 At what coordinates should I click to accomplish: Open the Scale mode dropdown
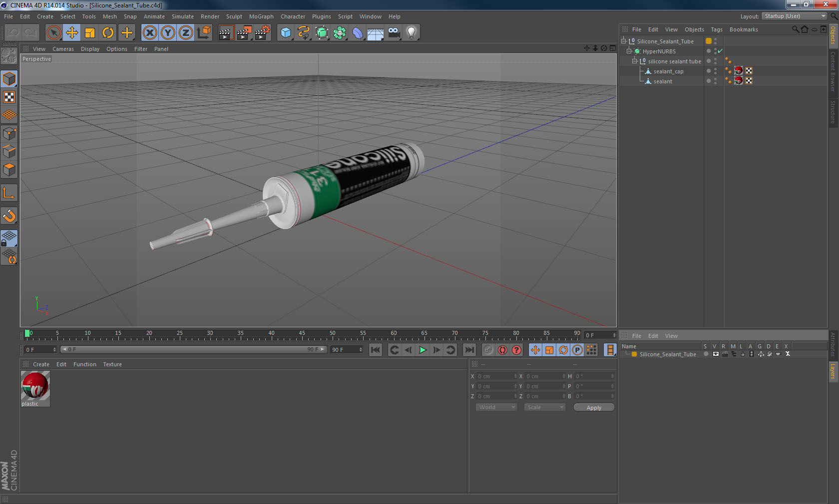pyautogui.click(x=545, y=408)
